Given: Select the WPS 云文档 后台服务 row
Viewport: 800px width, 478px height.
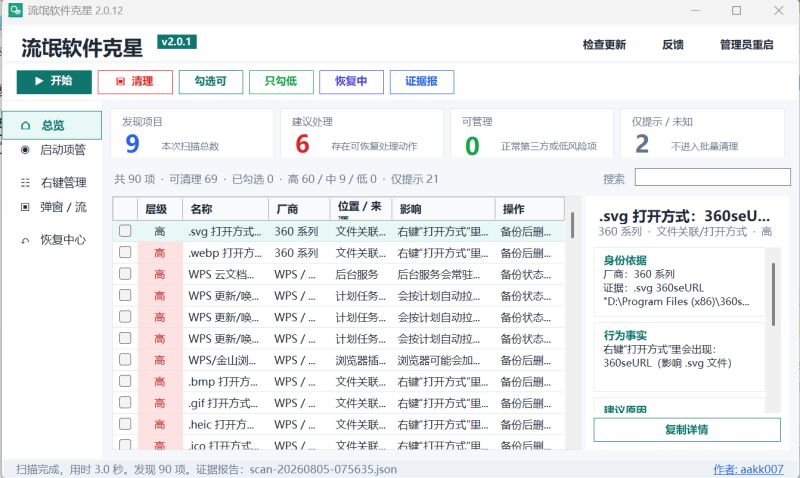Looking at the screenshot, I should coord(339,274).
